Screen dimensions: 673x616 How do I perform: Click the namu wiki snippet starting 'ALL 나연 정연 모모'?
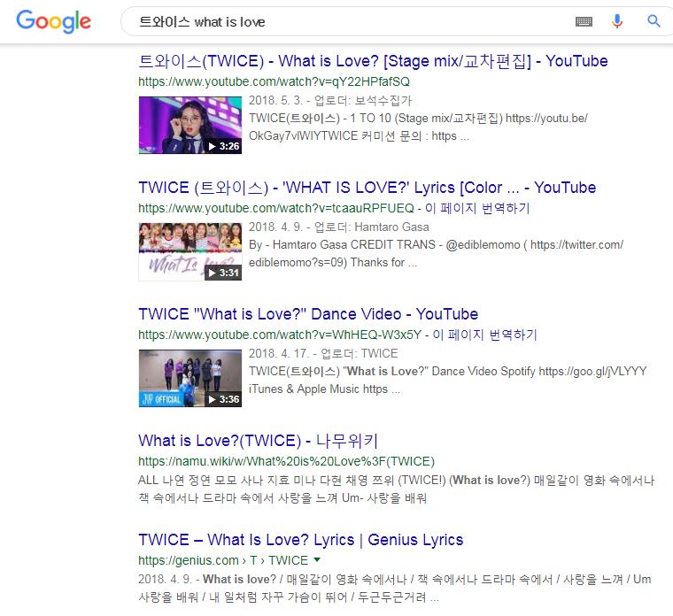coord(396,489)
